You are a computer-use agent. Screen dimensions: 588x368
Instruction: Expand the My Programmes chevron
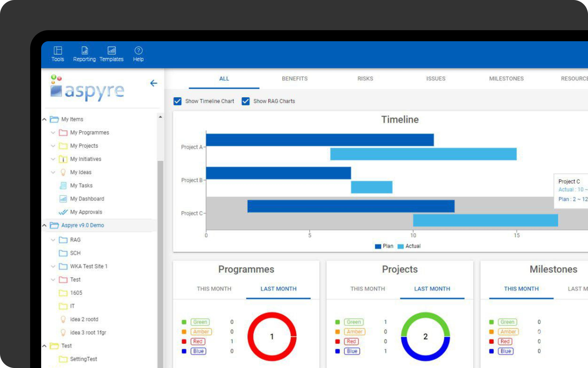[53, 133]
